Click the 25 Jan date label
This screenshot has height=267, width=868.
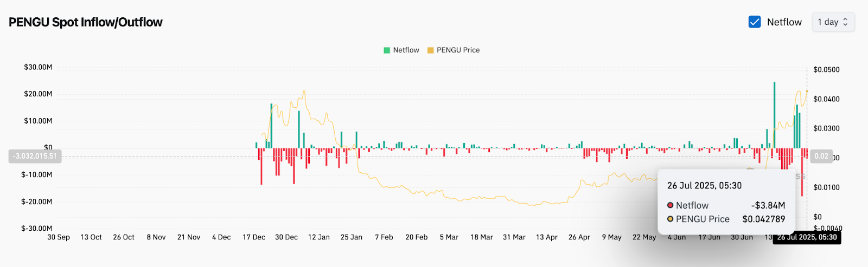tap(352, 237)
